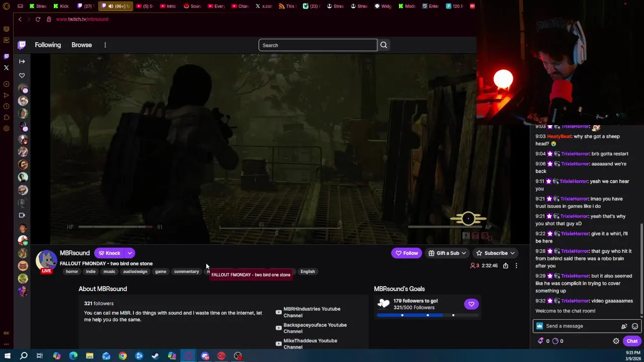The image size is (644, 362).
Task: Select the indie tag
Action: pyautogui.click(x=91, y=271)
